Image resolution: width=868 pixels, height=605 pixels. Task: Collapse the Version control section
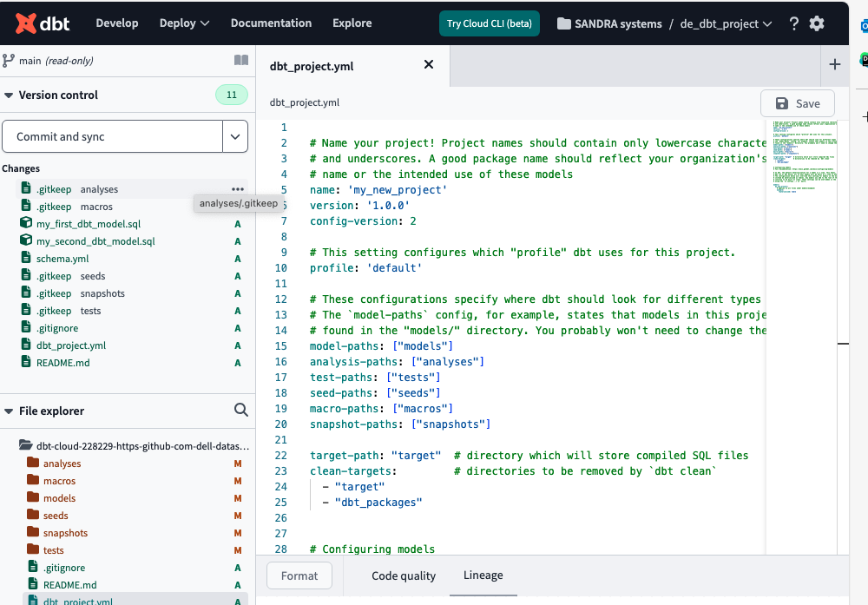click(9, 95)
